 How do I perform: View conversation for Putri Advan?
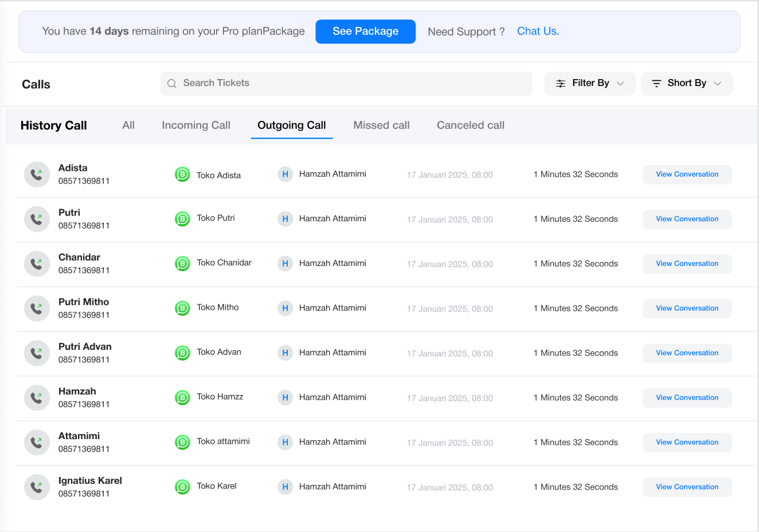click(687, 353)
